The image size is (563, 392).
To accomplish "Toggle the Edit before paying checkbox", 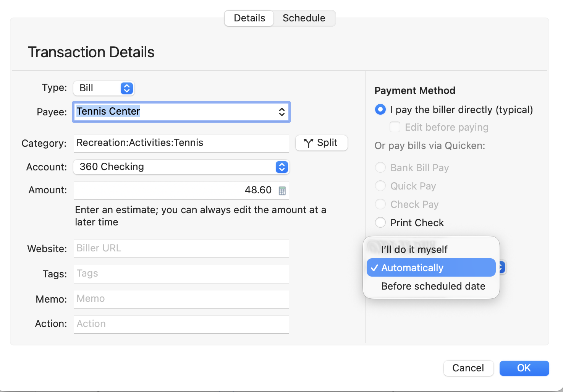I will click(x=395, y=127).
